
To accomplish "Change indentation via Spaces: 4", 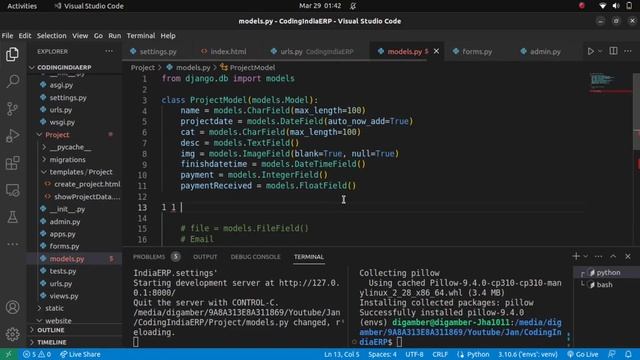I will pos(382,354).
